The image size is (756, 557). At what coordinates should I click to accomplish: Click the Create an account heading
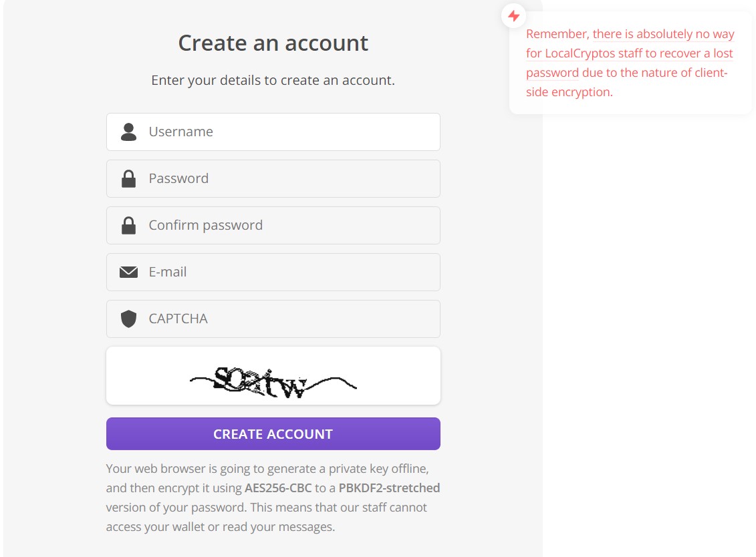[273, 43]
